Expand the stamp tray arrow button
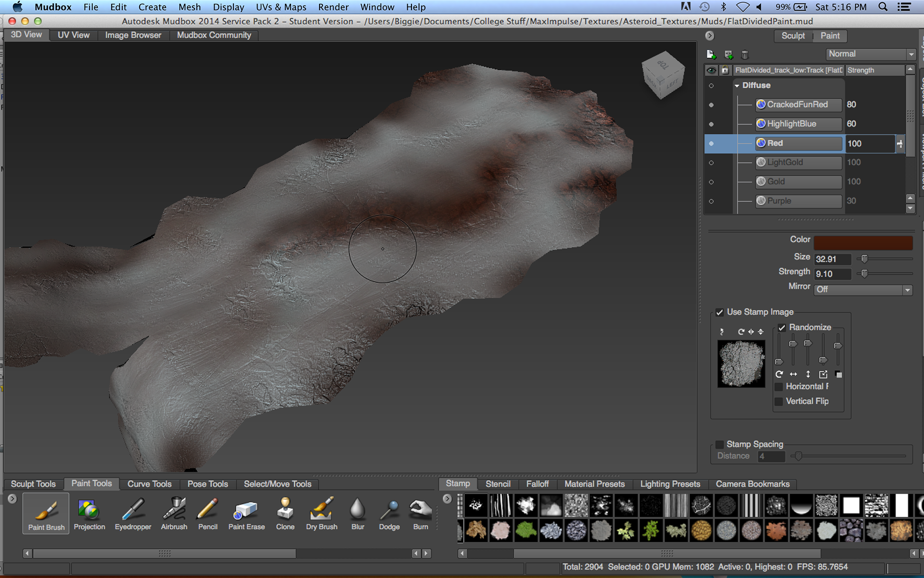The height and width of the screenshot is (578, 924). point(447,499)
